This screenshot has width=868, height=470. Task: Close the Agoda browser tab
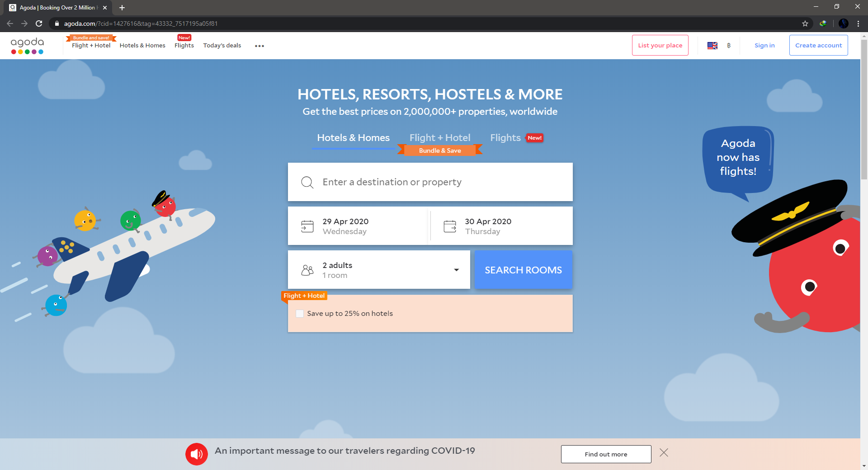pos(105,8)
